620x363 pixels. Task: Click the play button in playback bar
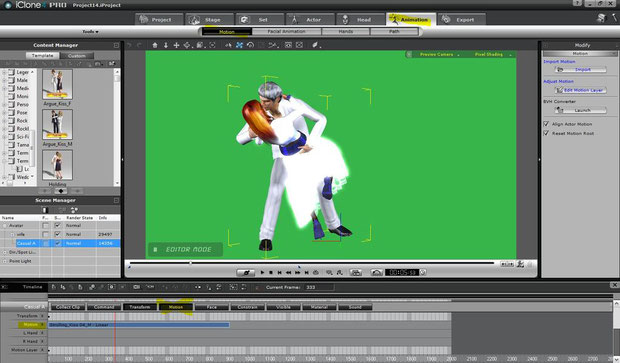tap(262, 272)
